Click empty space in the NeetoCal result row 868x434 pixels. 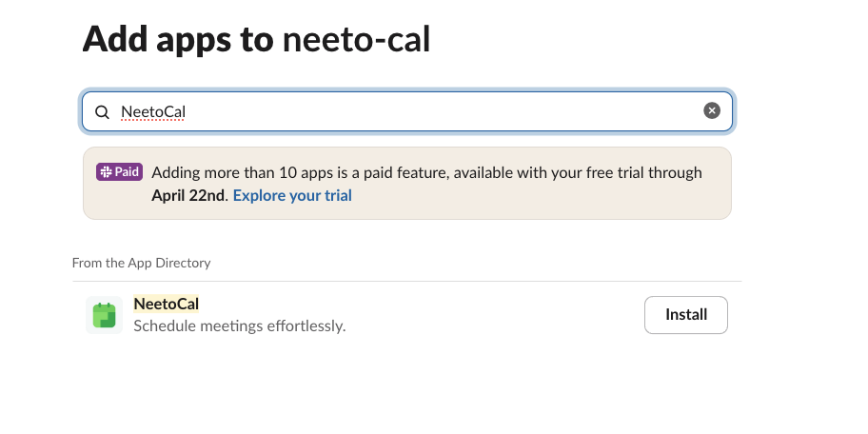(x=495, y=315)
